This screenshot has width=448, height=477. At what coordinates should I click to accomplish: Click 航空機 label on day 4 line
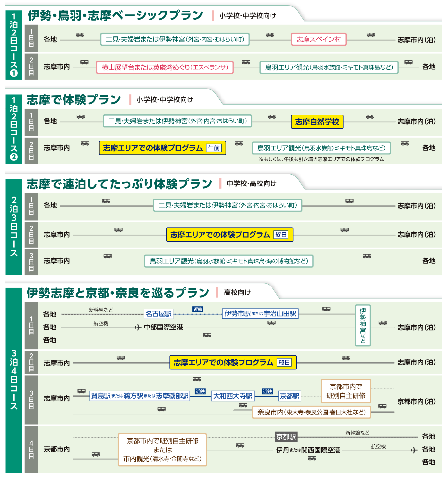[x=379, y=446]
